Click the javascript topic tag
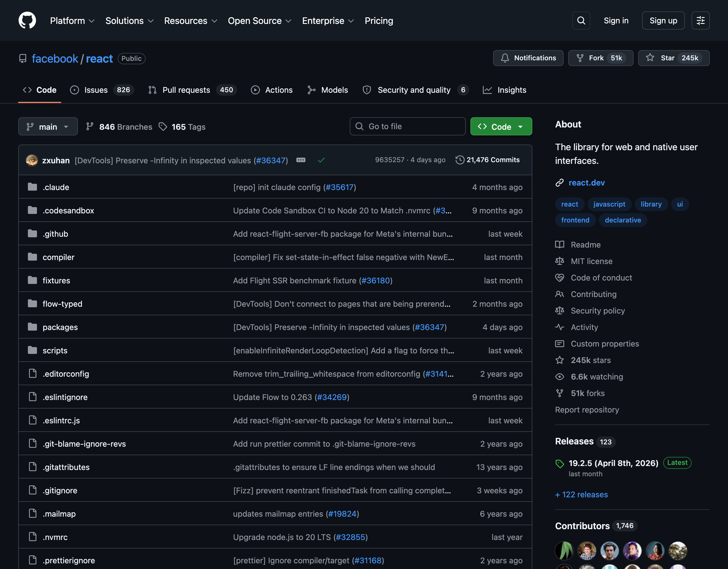The width and height of the screenshot is (728, 569). (x=609, y=204)
